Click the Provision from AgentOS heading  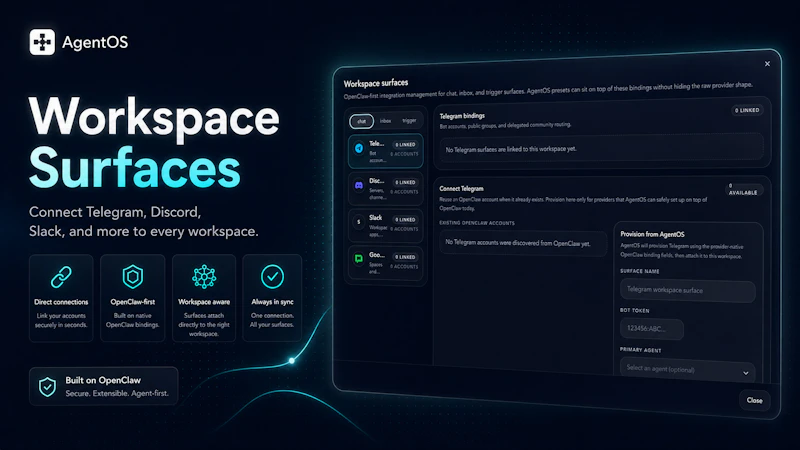[x=652, y=234]
